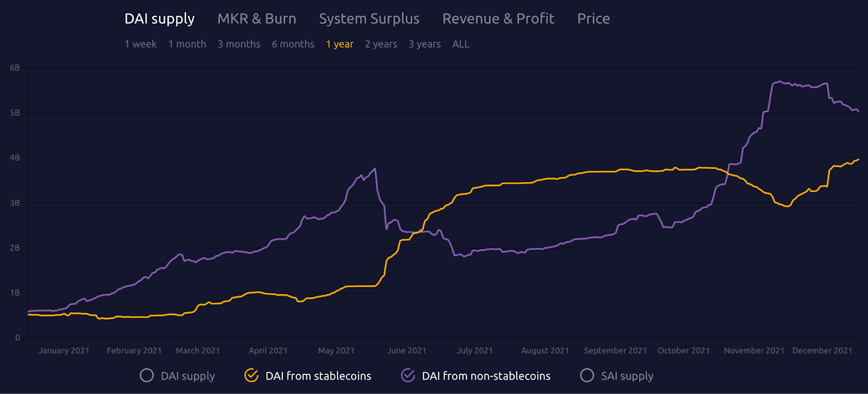
Task: Click the October 2021 axis label
Action: point(684,351)
